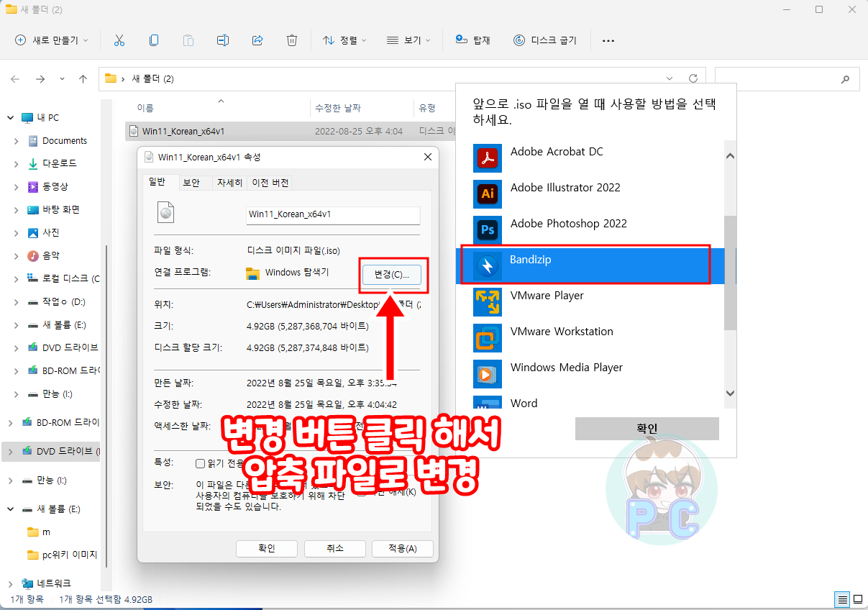This screenshot has height=610, width=868.
Task: Expand the 네트워크 tree node
Action: (x=11, y=583)
